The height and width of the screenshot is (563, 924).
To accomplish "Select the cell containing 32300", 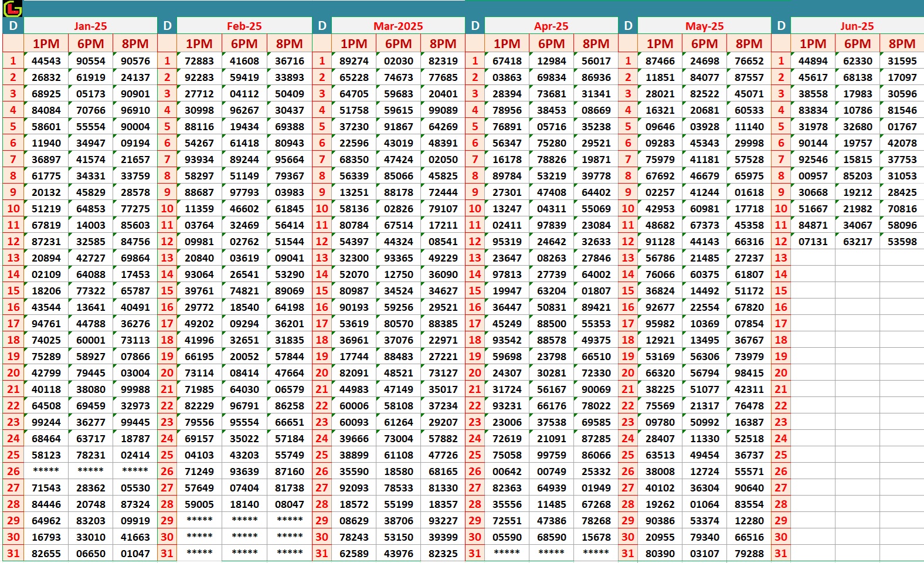I will tap(354, 258).
